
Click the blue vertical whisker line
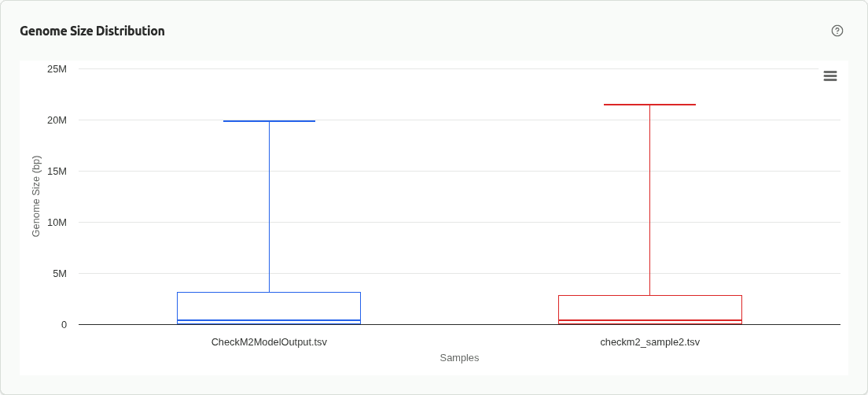pos(269,206)
